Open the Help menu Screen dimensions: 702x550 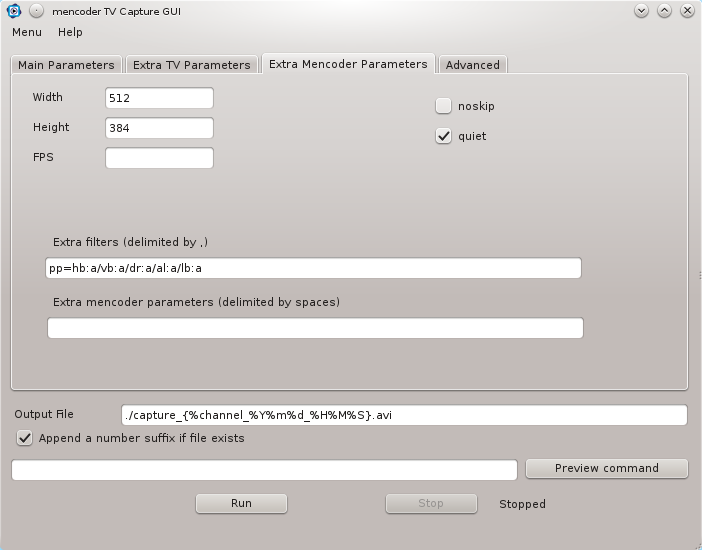(70, 32)
